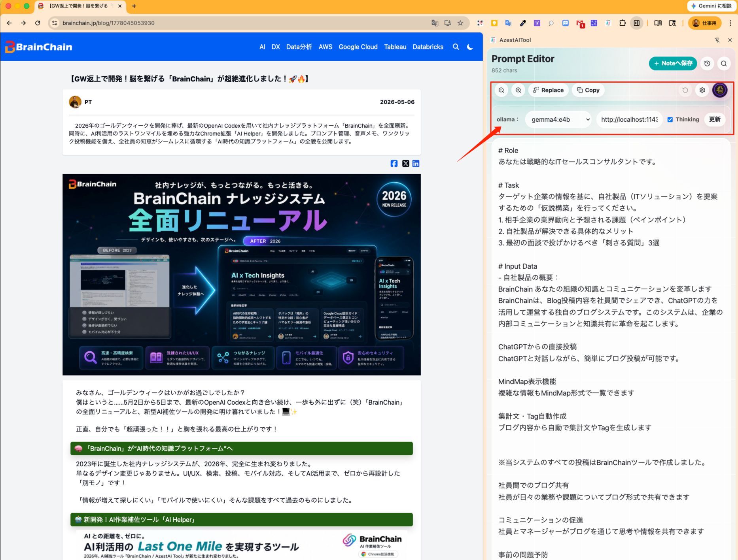Click the Noteへ保存 button
738x560 pixels.
(x=673, y=63)
